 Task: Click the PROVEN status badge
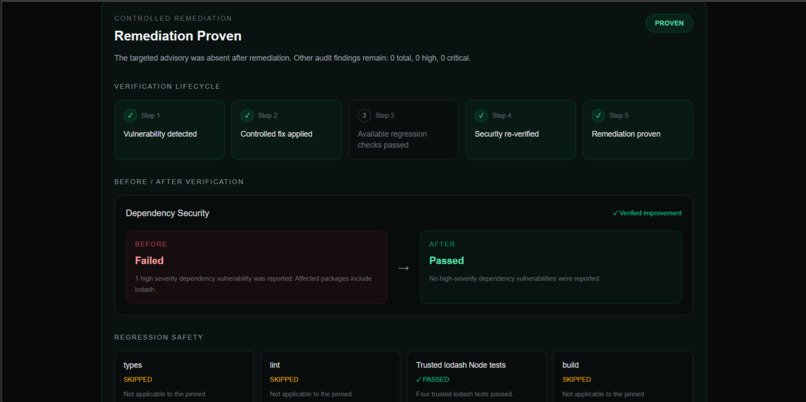pos(669,23)
